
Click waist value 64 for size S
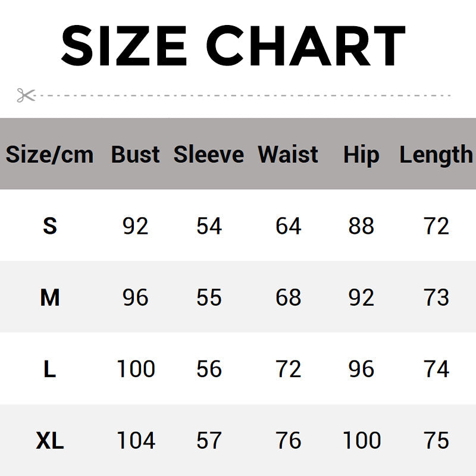pyautogui.click(x=288, y=226)
